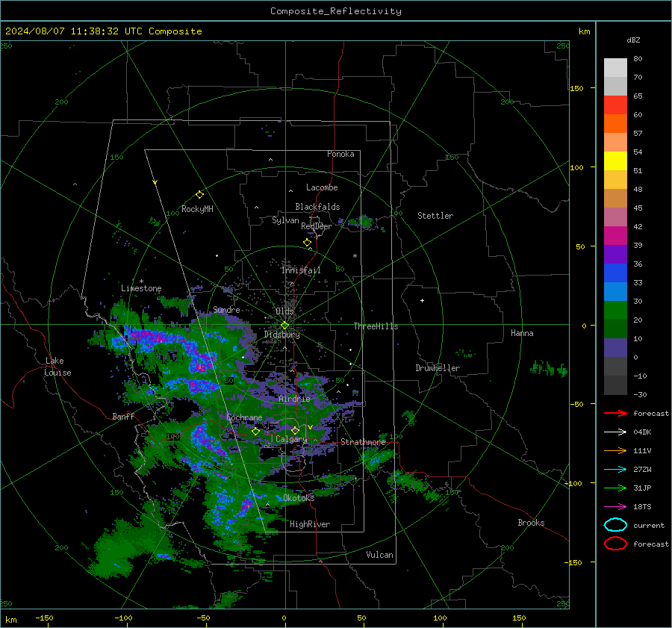Viewport: 672px width, 628px height.
Task: Click the red forecast ellipse legend icon
Action: (615, 544)
